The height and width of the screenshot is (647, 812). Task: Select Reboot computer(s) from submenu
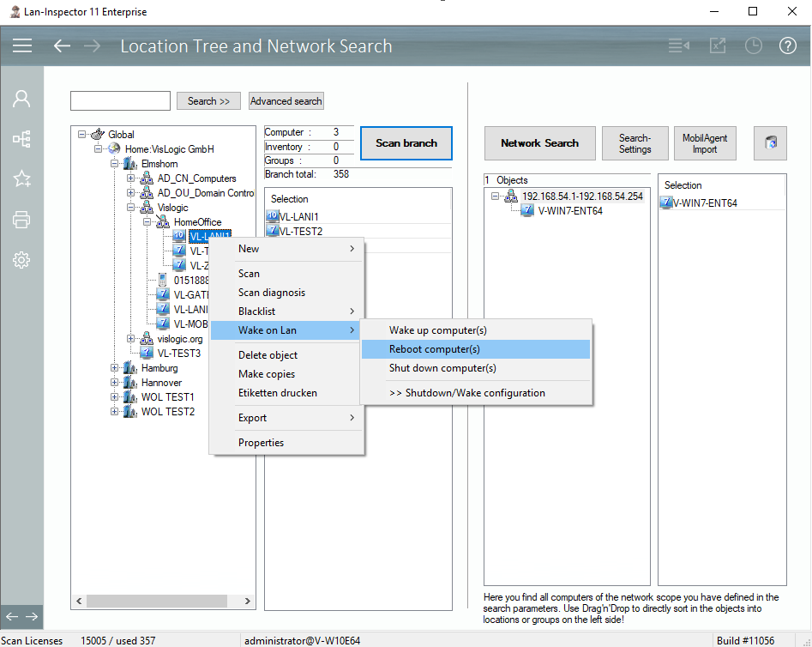435,349
